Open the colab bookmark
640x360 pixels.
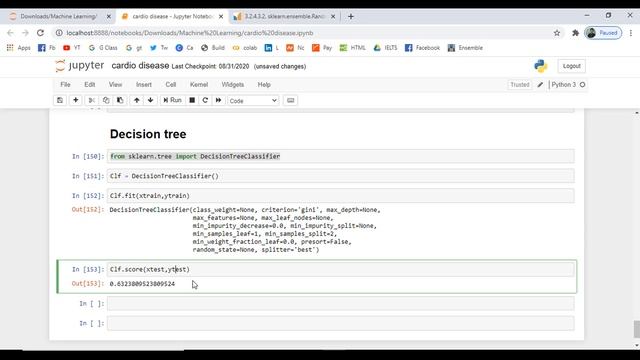(x=244, y=48)
